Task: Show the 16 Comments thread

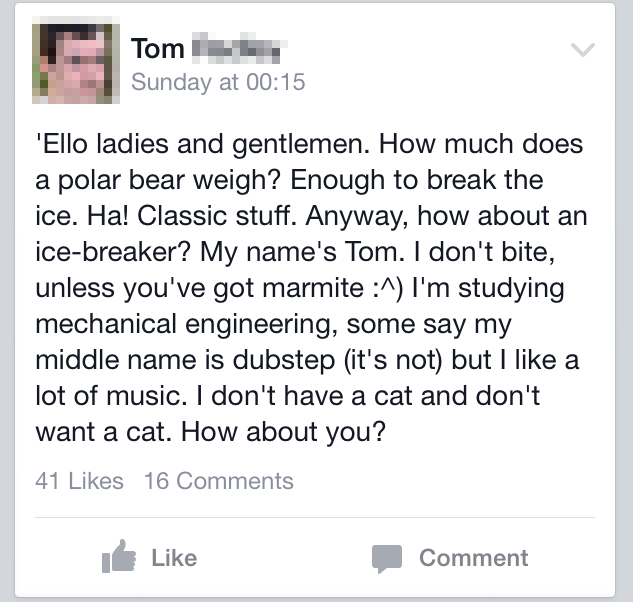Action: click(x=219, y=481)
